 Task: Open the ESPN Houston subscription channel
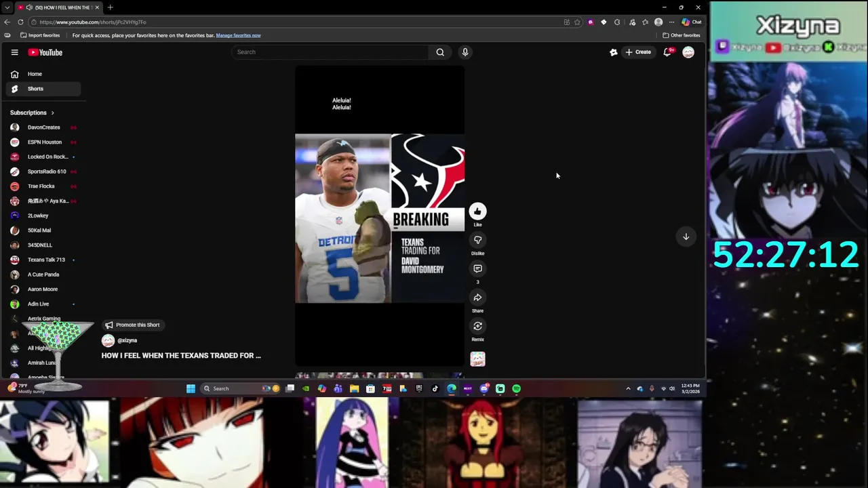tap(43, 142)
